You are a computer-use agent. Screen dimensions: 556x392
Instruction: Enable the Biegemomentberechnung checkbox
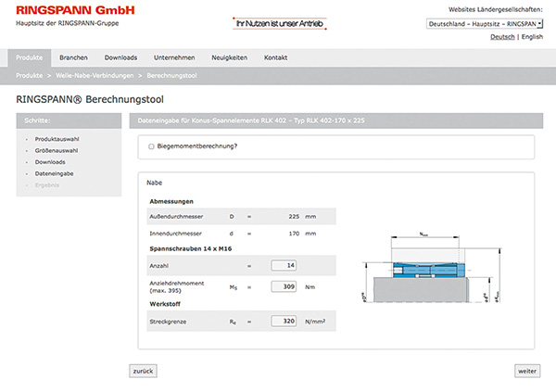tap(152, 146)
